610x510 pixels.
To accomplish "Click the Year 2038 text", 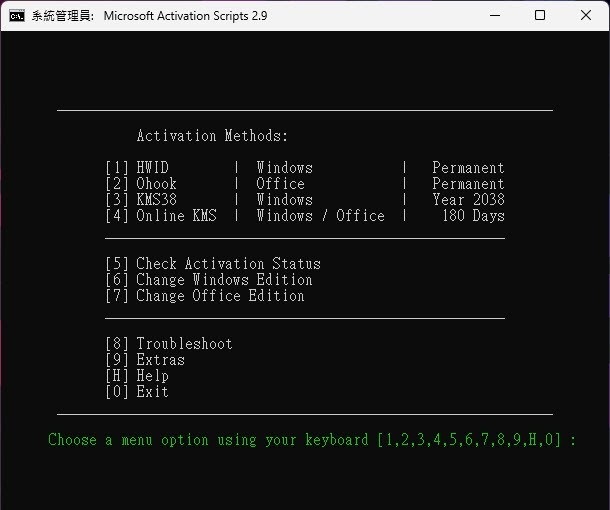I will click(468, 200).
